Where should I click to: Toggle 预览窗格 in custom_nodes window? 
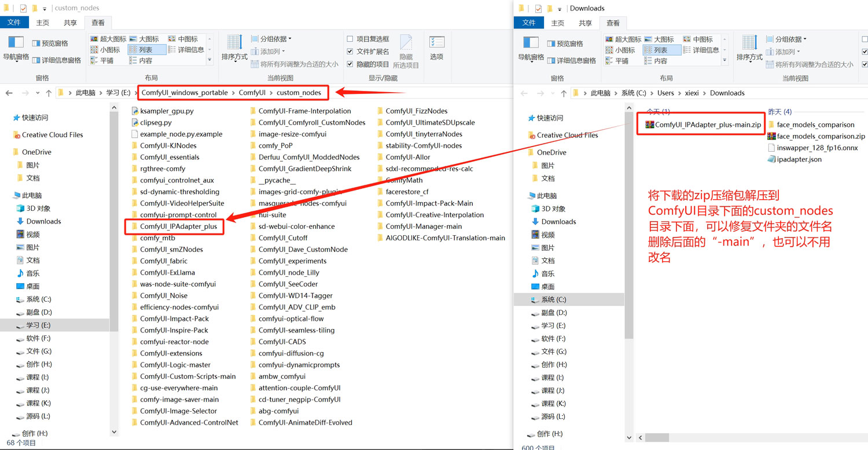pyautogui.click(x=50, y=43)
